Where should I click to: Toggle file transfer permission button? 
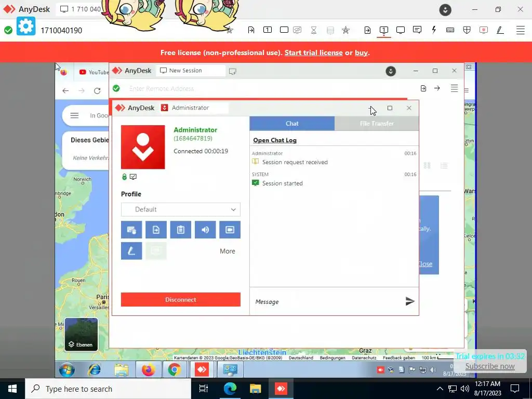(x=156, y=230)
